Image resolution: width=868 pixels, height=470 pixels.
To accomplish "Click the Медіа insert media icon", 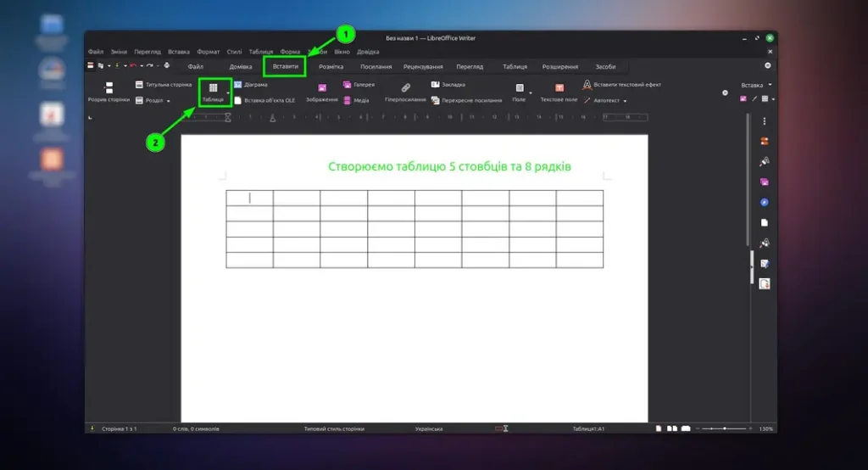I will coord(356,100).
